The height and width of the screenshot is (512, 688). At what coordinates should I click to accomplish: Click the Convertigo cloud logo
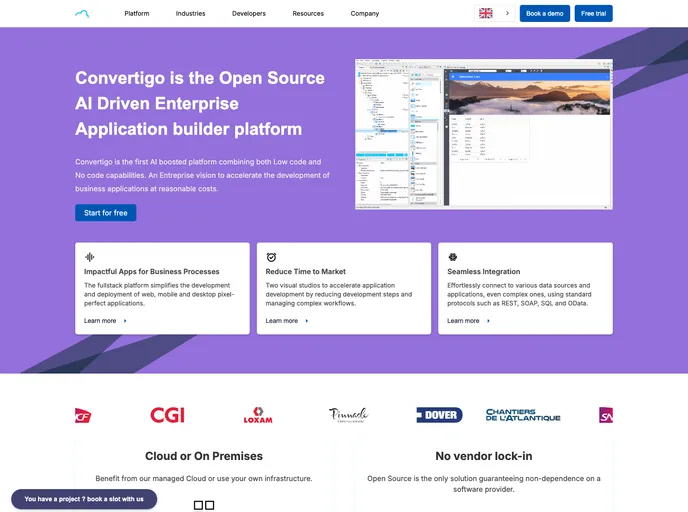82,14
